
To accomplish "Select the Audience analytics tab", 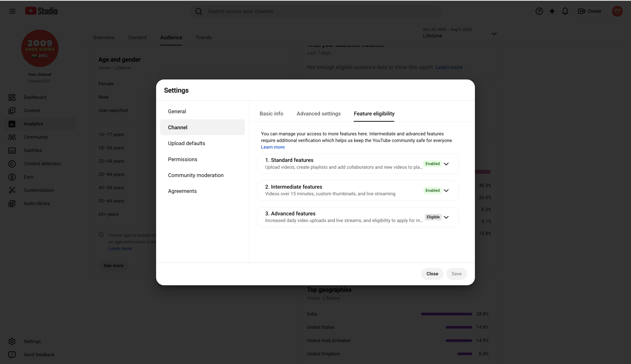I will (x=171, y=37).
